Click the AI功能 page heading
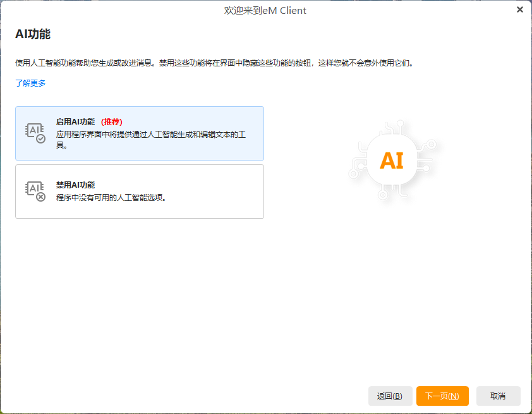The width and height of the screenshot is (532, 414). pos(33,34)
